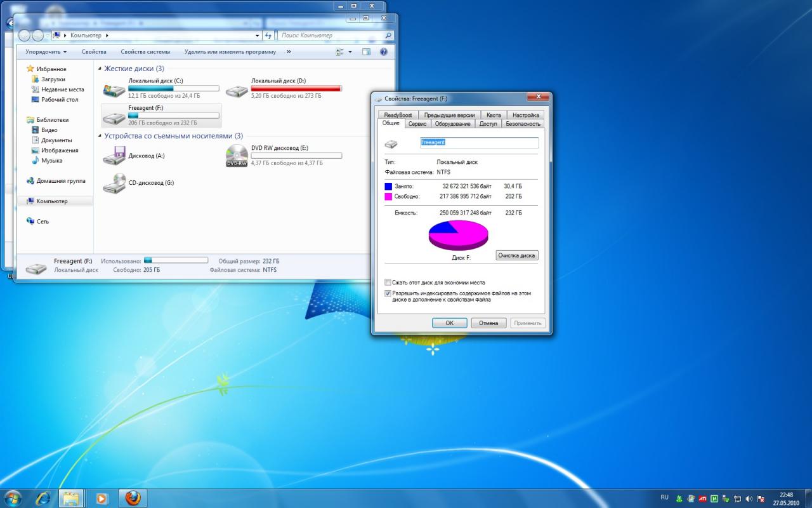Screen dimensions: 812x508
Task: Click the ATI tray icon
Action: point(702,498)
